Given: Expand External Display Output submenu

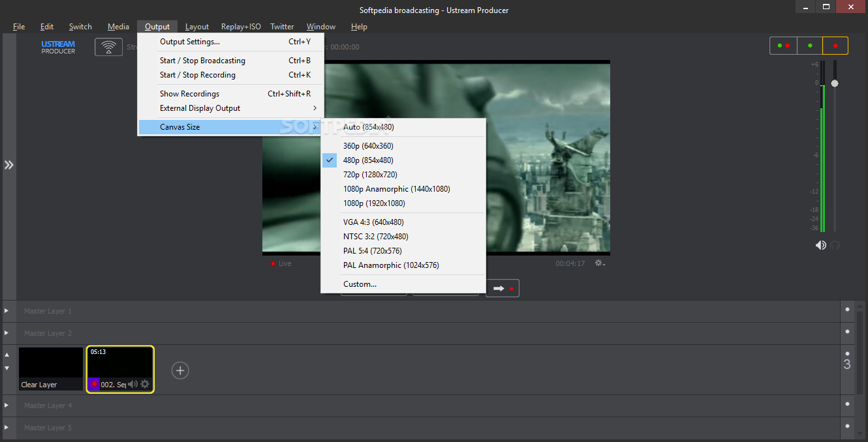Looking at the screenshot, I should (231, 108).
